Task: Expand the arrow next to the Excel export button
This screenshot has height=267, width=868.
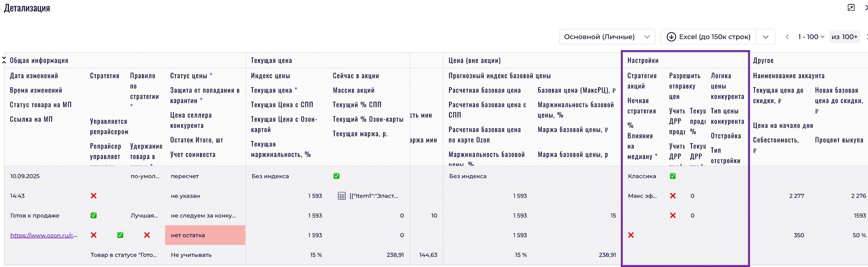Action: click(766, 37)
